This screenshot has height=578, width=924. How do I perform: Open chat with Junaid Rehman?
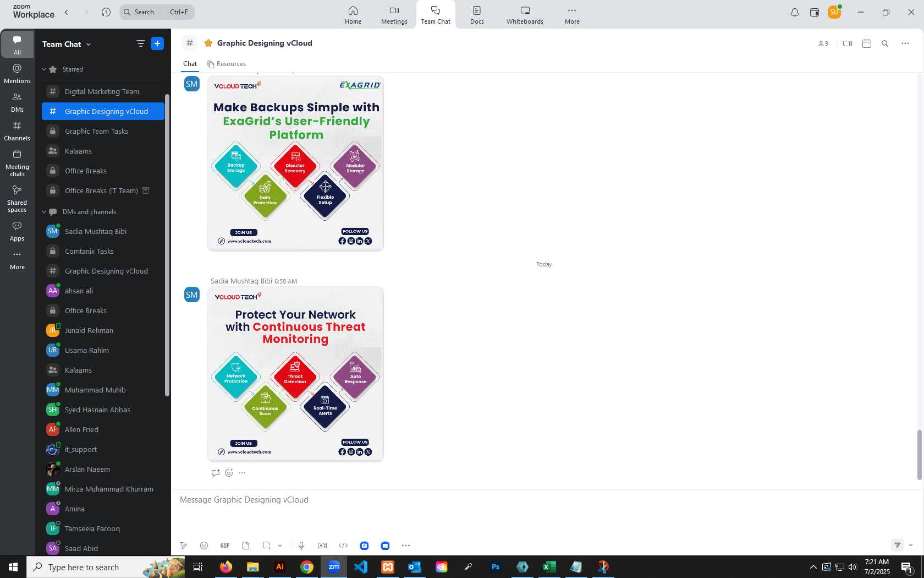pos(103,330)
